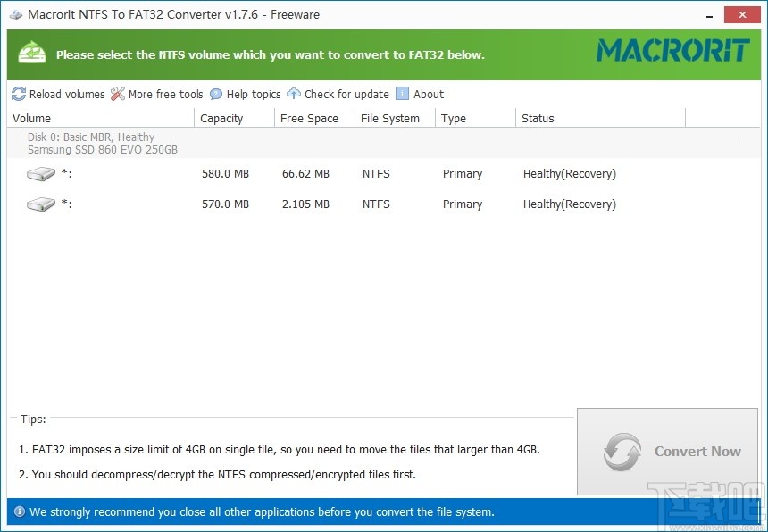Click the Reload volumes refresh icon
This screenshot has height=532, width=768.
(x=18, y=94)
